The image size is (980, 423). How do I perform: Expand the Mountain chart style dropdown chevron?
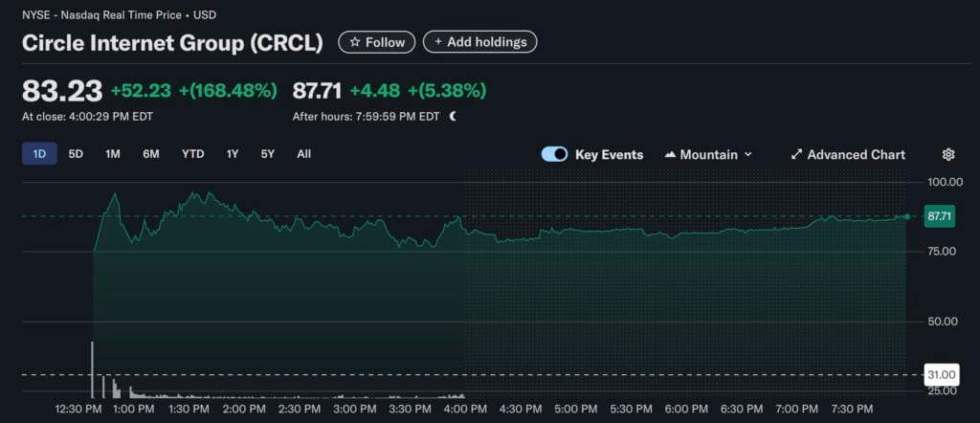(x=748, y=154)
